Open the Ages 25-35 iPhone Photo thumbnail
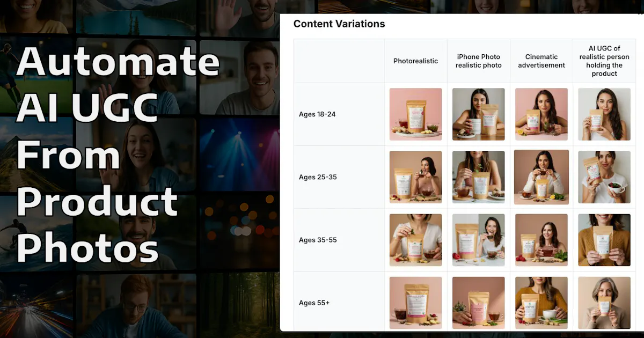Viewport: 644px width, 338px height. [x=478, y=177]
